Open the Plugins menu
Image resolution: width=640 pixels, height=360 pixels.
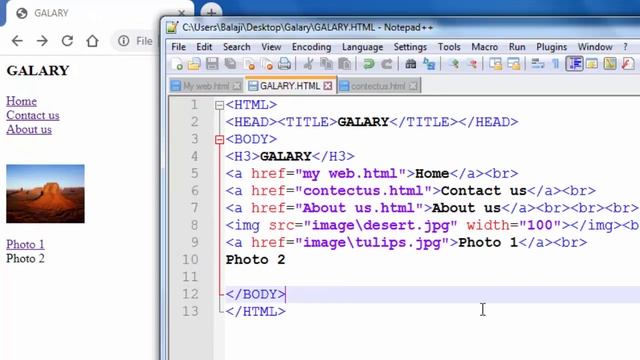click(x=551, y=47)
